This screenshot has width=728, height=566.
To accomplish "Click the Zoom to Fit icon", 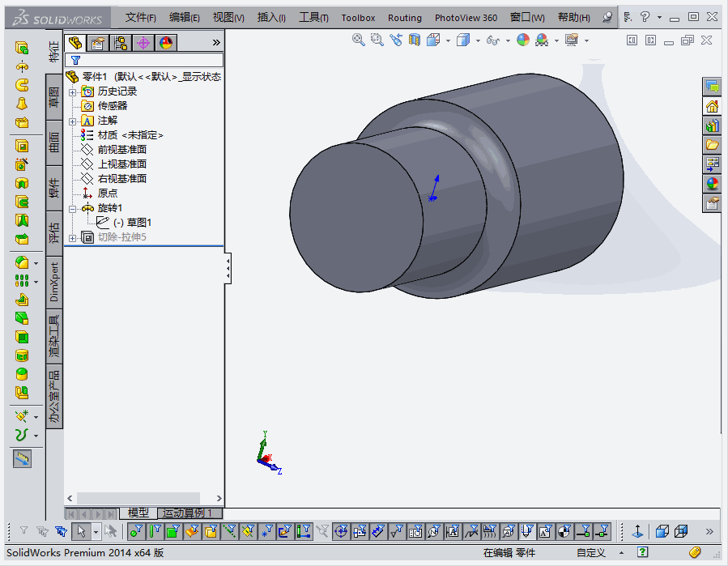I will 358,40.
